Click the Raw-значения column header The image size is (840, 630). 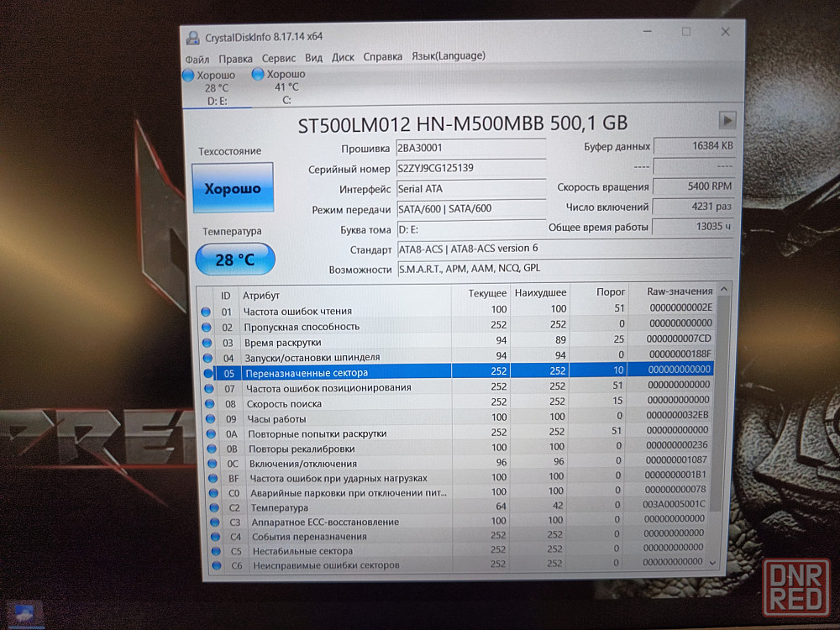click(679, 291)
